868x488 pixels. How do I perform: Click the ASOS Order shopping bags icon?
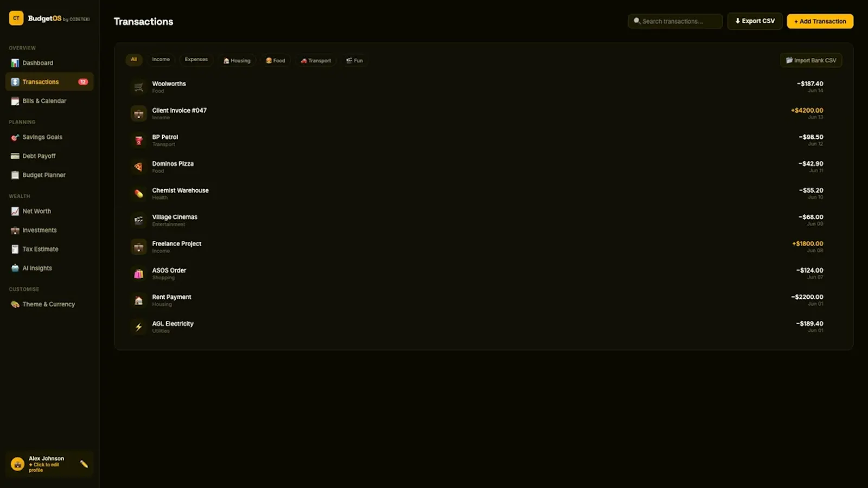139,274
